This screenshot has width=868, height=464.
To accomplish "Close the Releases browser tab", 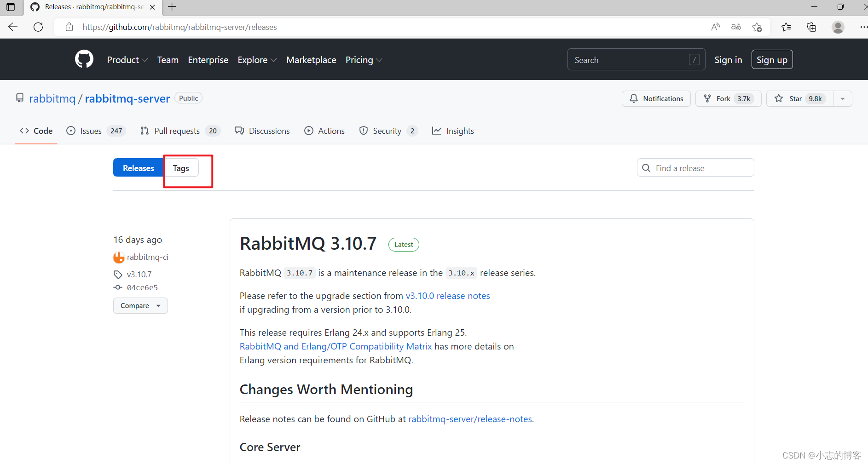I will [152, 7].
